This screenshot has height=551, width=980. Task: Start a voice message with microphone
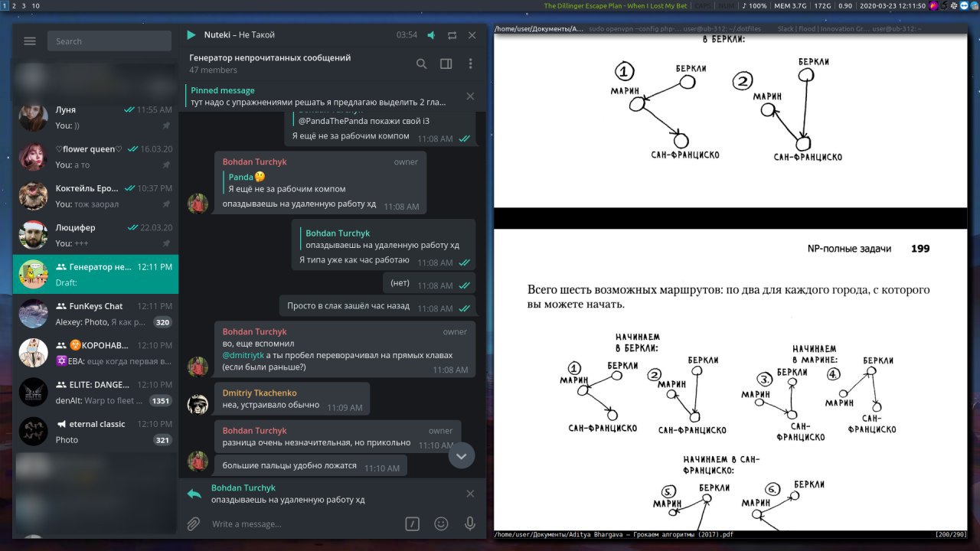[470, 524]
